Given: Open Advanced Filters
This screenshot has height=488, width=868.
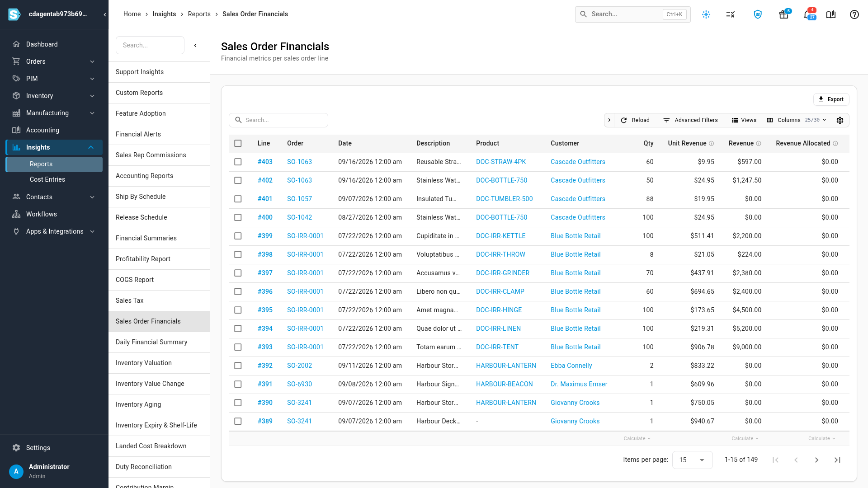Looking at the screenshot, I should tap(690, 120).
